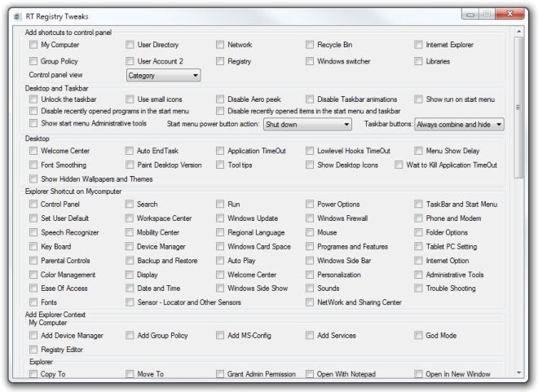Enable Open With Notepad context option
Screen dimensions: 538x392
point(310,374)
